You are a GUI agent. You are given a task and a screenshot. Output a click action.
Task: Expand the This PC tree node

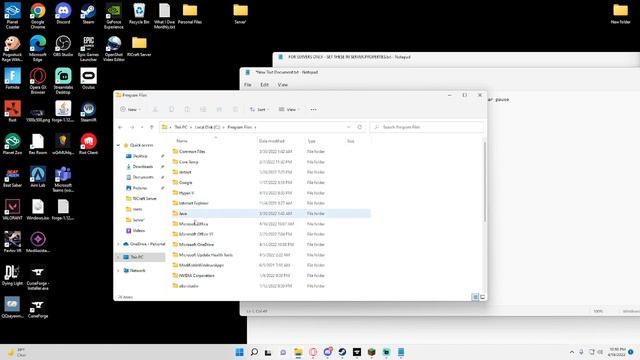118,257
